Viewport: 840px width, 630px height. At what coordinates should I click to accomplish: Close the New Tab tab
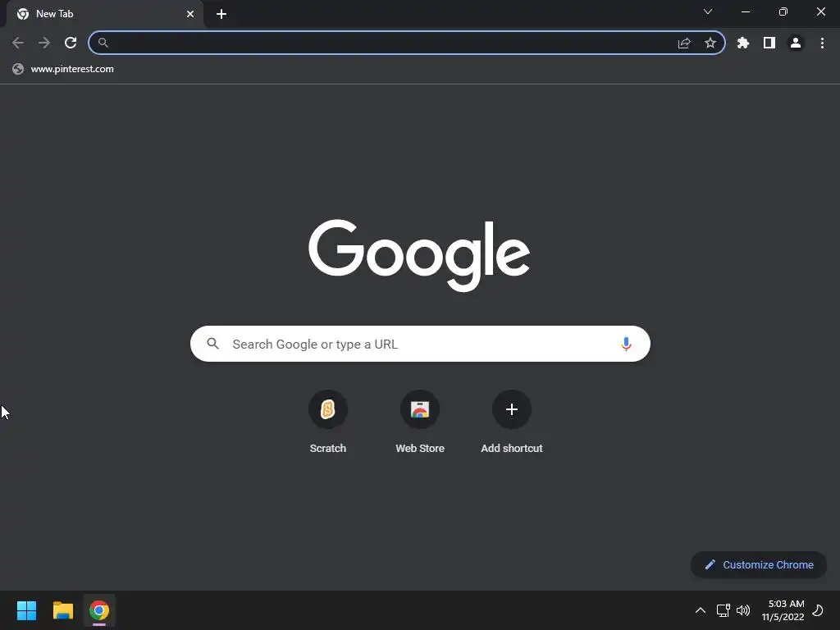click(190, 14)
